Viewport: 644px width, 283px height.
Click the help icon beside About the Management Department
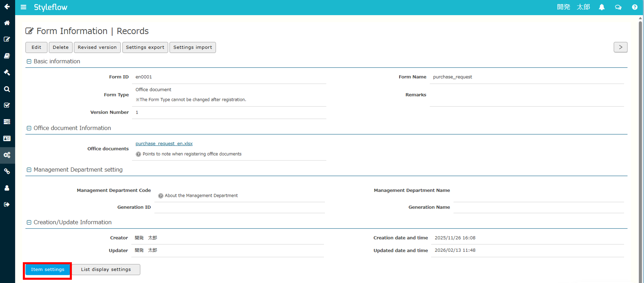(161, 196)
